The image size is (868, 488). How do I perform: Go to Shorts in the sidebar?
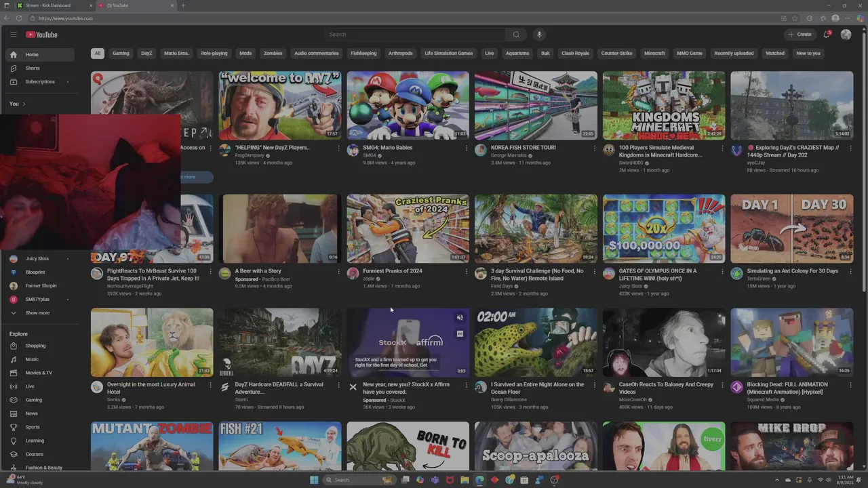41,68
